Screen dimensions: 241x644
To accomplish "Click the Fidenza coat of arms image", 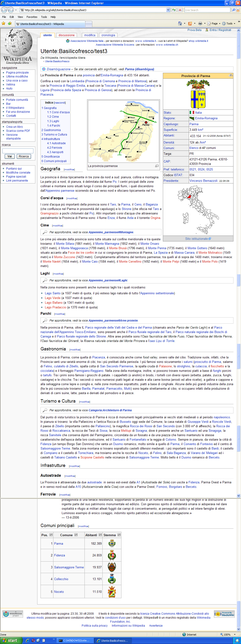I will click(112, 555).
